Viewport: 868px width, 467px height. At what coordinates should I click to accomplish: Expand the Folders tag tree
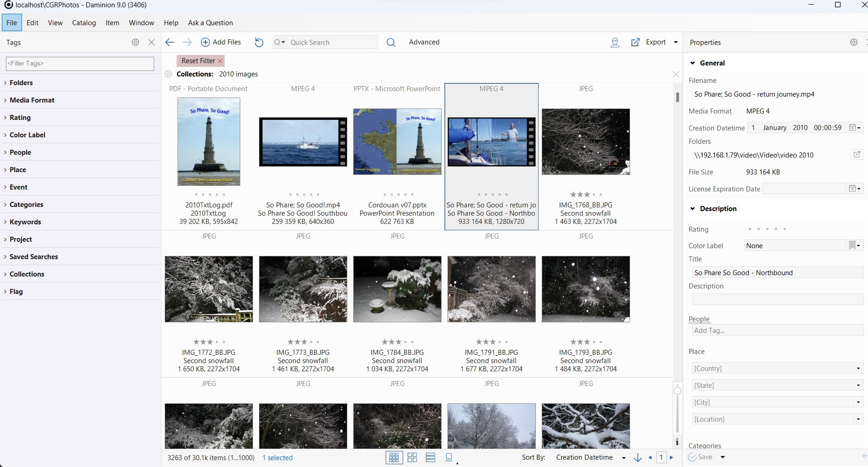5,83
